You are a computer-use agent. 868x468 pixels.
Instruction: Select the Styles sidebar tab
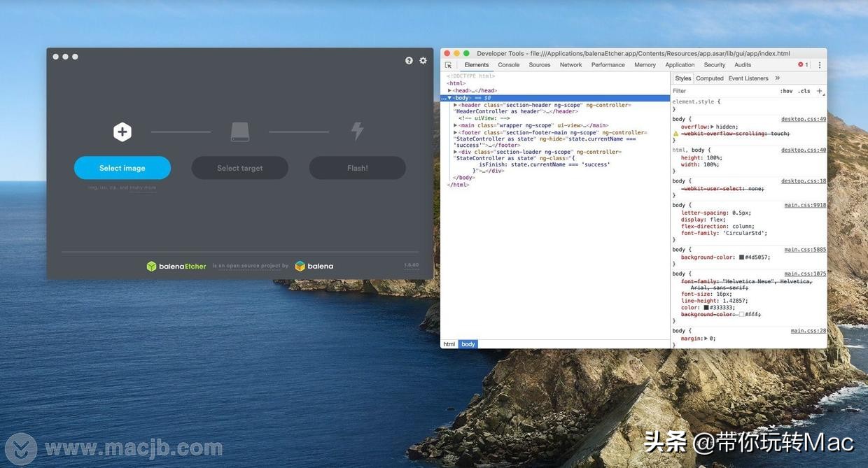(x=683, y=78)
